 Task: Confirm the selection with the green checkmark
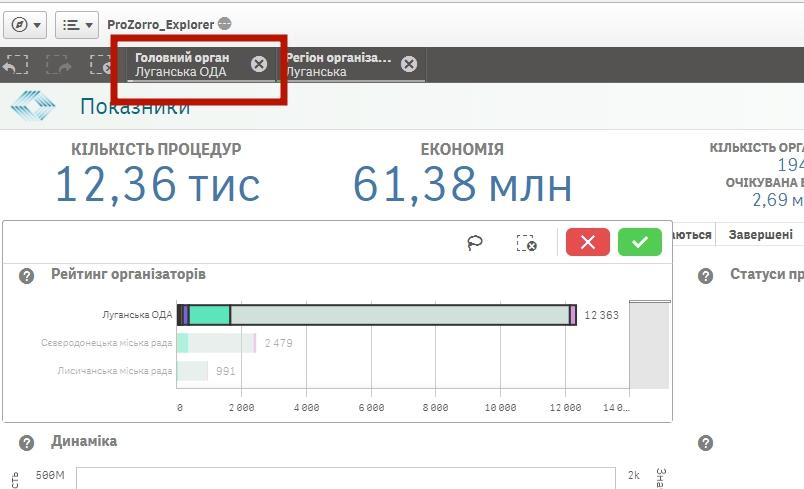point(640,242)
